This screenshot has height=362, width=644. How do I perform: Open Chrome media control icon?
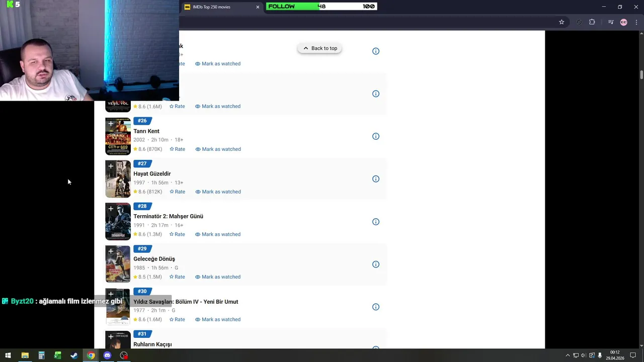coord(611,22)
